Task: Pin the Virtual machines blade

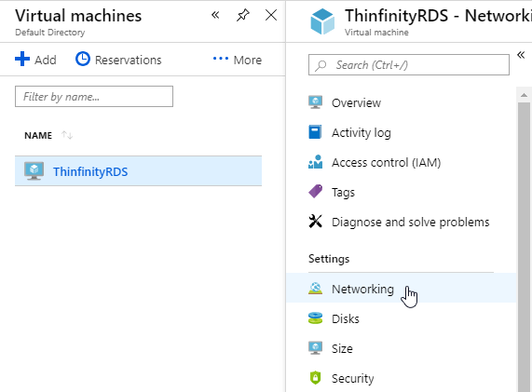Action: 243,15
